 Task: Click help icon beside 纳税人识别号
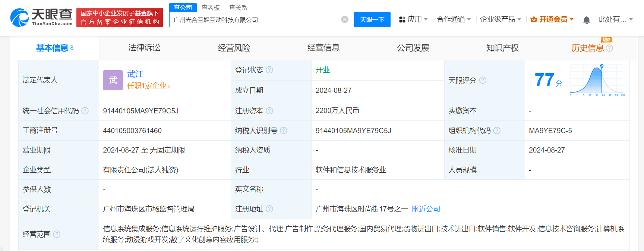click(283, 131)
